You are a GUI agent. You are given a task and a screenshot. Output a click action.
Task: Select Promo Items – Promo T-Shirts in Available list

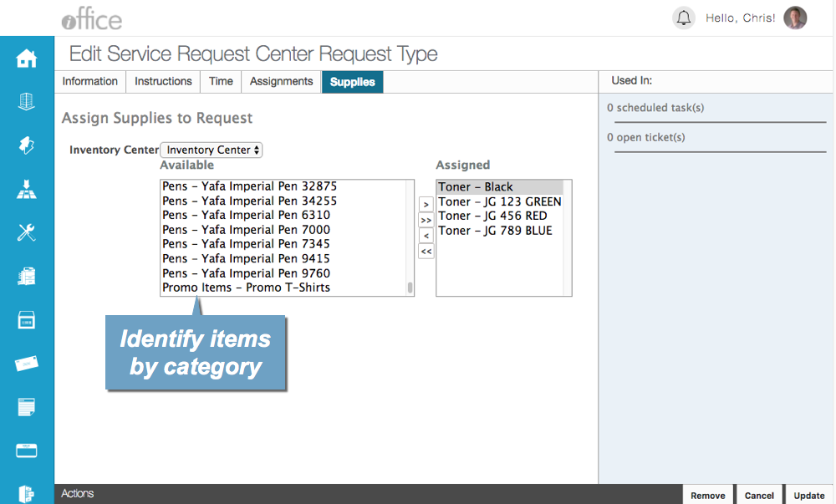point(247,288)
